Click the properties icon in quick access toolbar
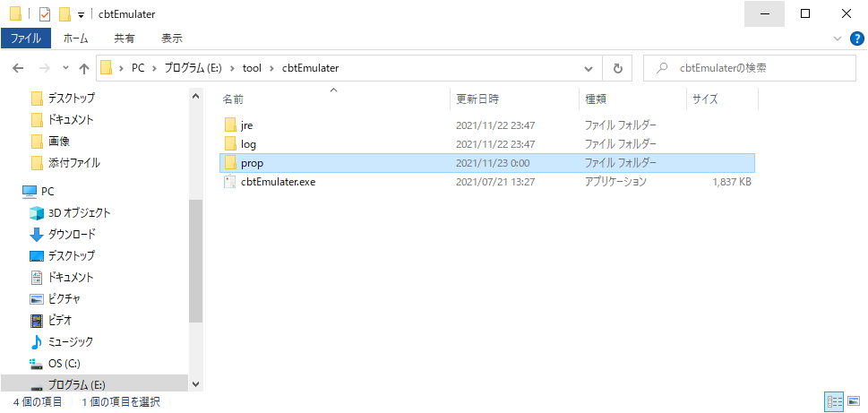The image size is (868, 413). [44, 13]
